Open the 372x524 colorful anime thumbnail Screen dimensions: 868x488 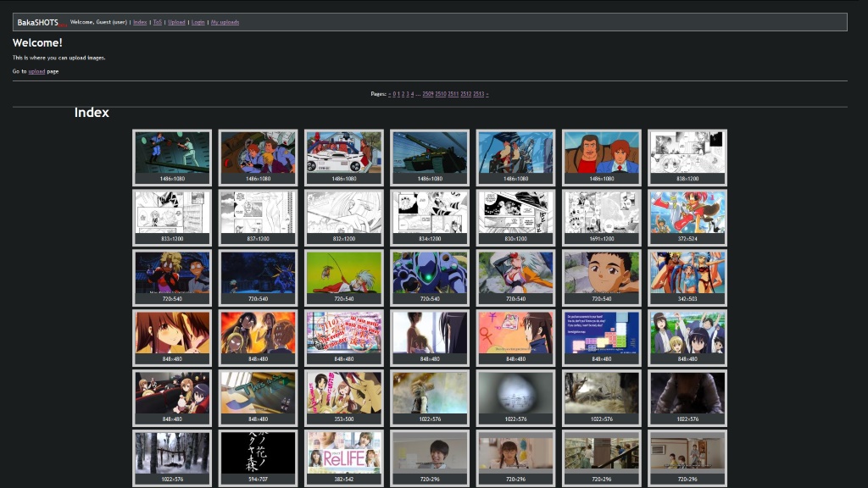point(687,218)
